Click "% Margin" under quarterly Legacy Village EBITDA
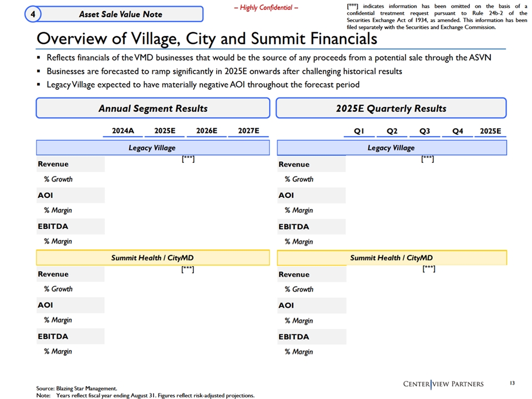This screenshot has height=399, width=532. (299, 242)
